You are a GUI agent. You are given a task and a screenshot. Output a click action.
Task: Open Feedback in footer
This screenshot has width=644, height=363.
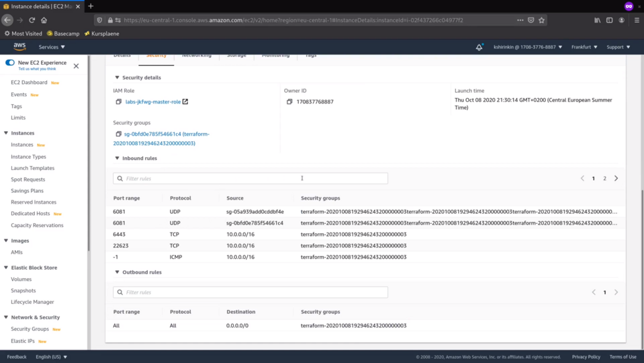coord(16,357)
